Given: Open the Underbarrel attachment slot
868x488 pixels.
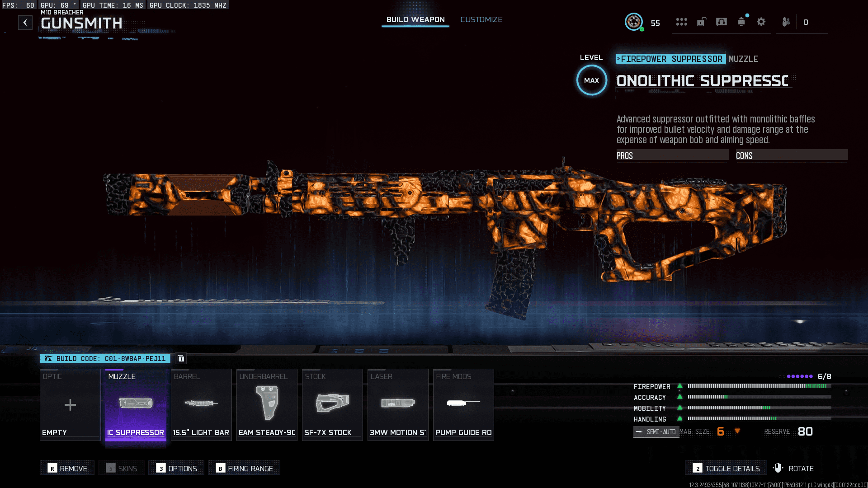Looking at the screenshot, I should point(267,404).
